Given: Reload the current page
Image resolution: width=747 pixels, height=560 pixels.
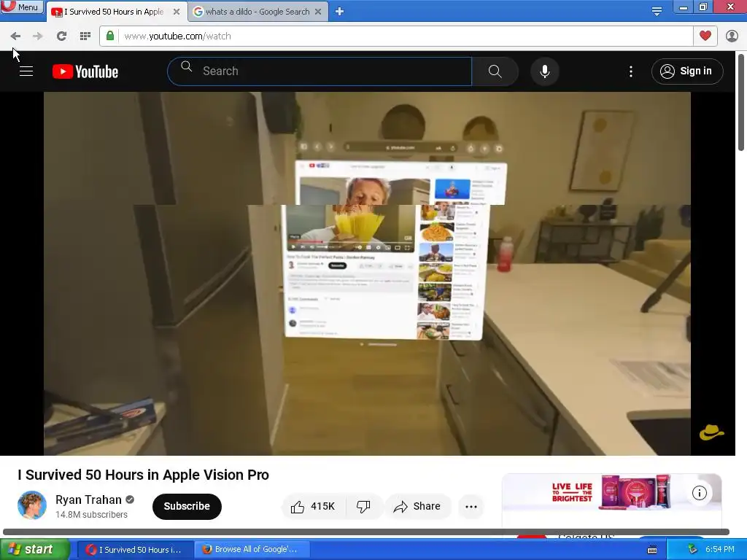Looking at the screenshot, I should pyautogui.click(x=61, y=36).
